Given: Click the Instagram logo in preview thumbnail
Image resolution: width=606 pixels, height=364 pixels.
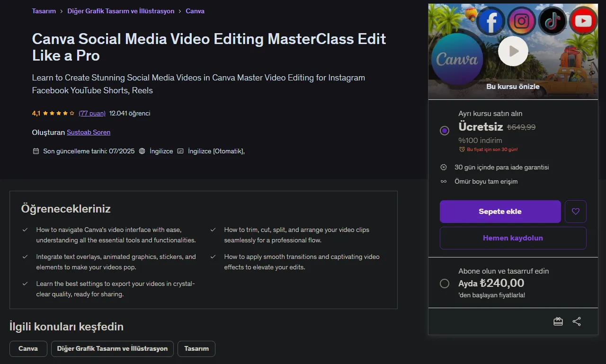Looking at the screenshot, I should [522, 21].
